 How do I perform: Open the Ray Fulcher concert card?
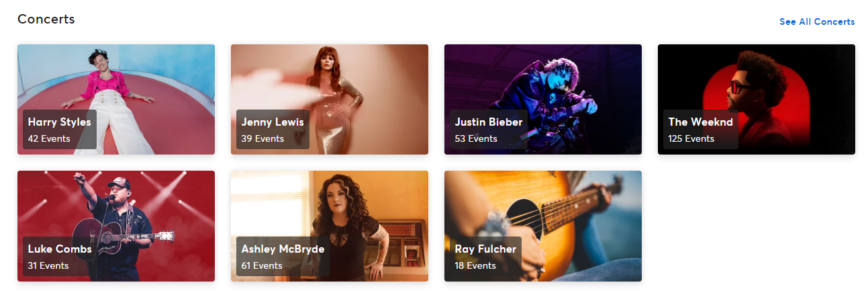point(543,226)
